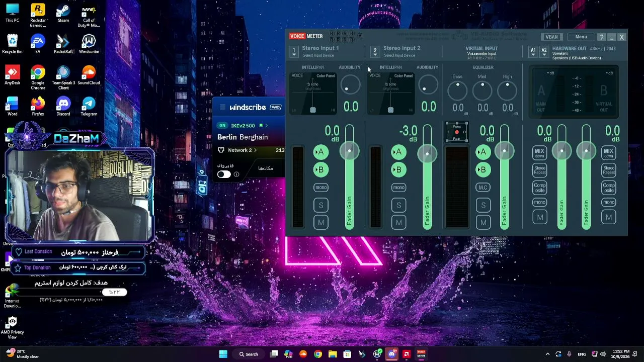
Task: Open Windscribe hamburger menu
Action: 222,107
